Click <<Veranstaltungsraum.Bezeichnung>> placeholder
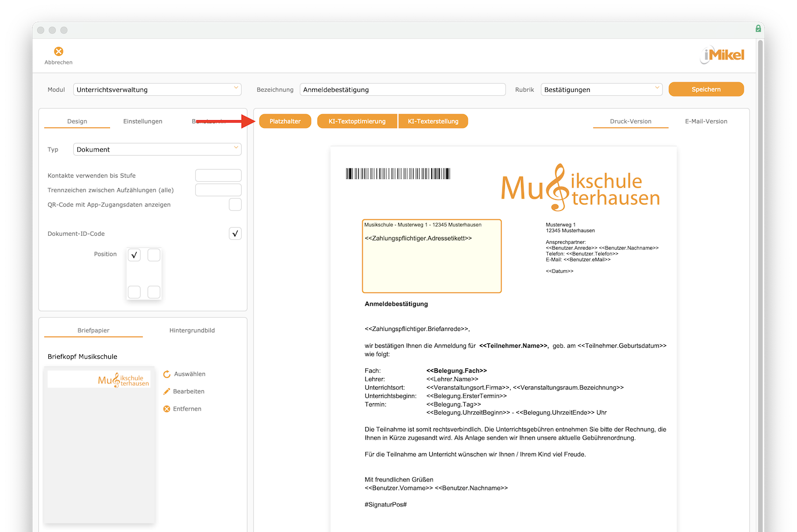 [568, 387]
